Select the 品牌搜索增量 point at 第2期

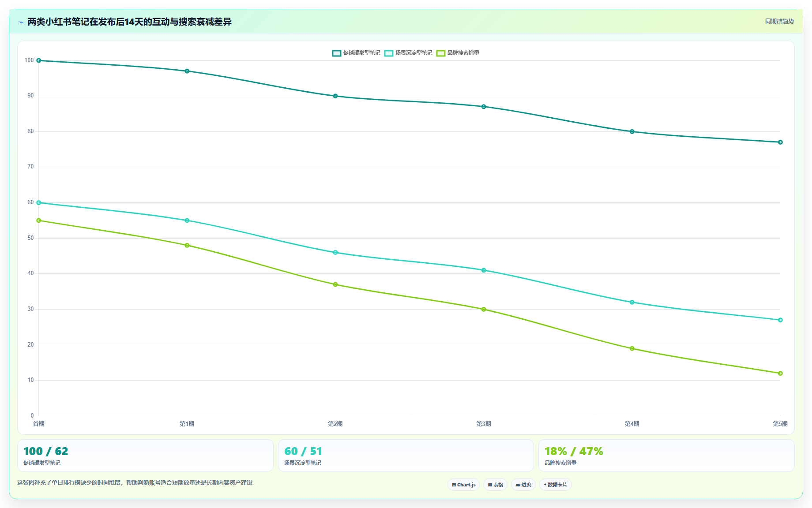[x=335, y=284]
